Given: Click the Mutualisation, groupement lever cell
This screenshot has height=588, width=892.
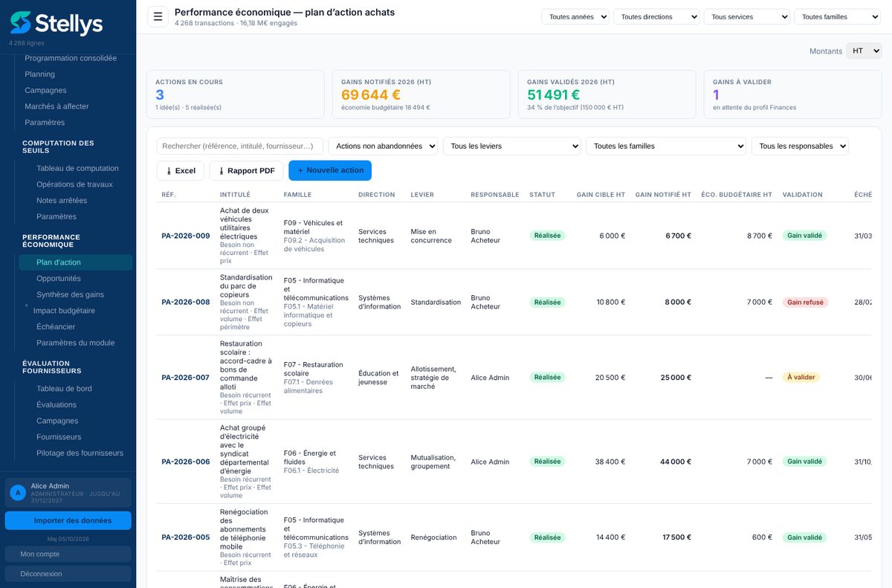Looking at the screenshot, I should (x=433, y=462).
